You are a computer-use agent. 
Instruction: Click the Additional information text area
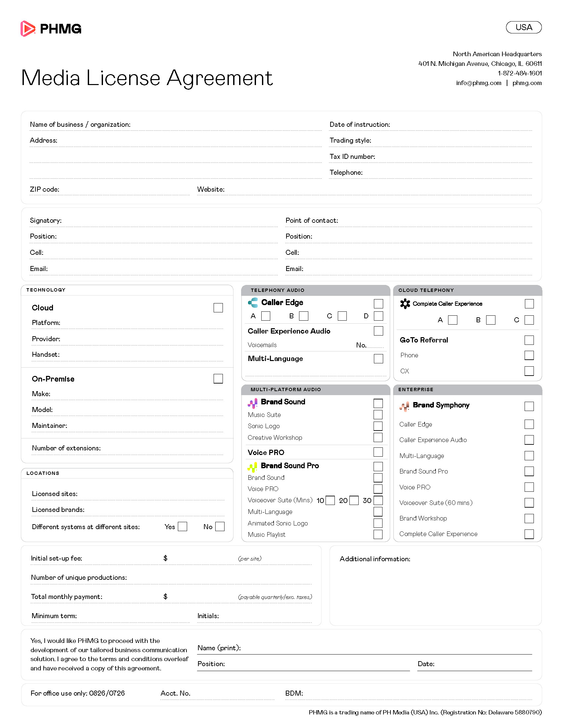435,591
